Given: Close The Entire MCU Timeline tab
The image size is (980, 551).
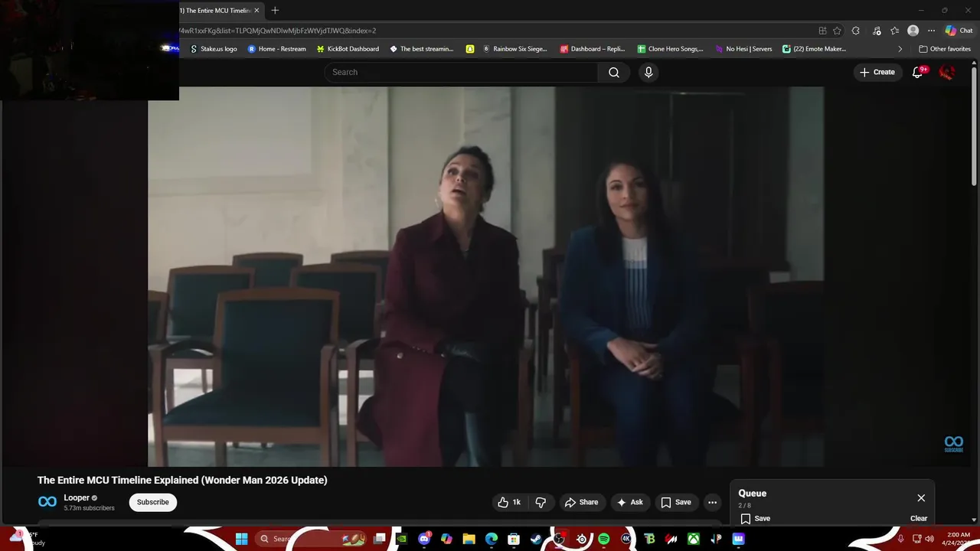Looking at the screenshot, I should tap(256, 11).
